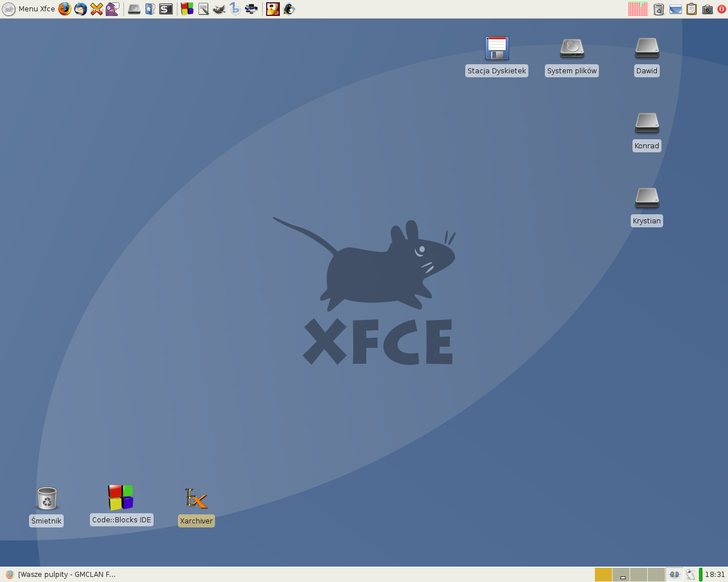Open the terminal emulator launcher
The width and height of the screenshot is (728, 582).
pos(166,9)
